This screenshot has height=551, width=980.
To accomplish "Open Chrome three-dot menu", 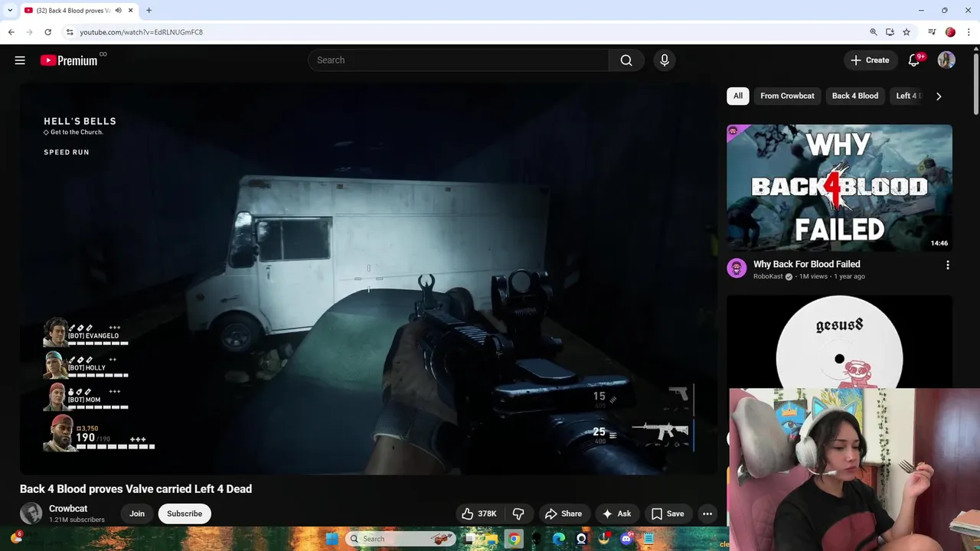I will pyautogui.click(x=969, y=32).
